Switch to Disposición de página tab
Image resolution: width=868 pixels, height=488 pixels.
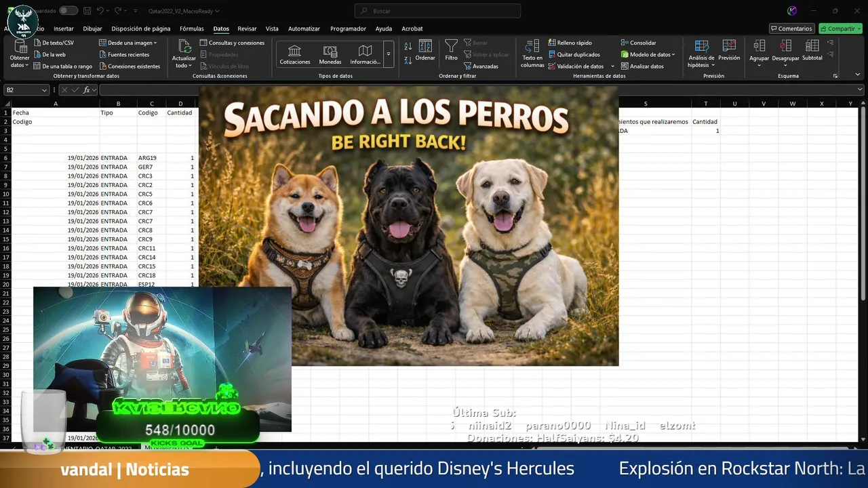pyautogui.click(x=141, y=28)
